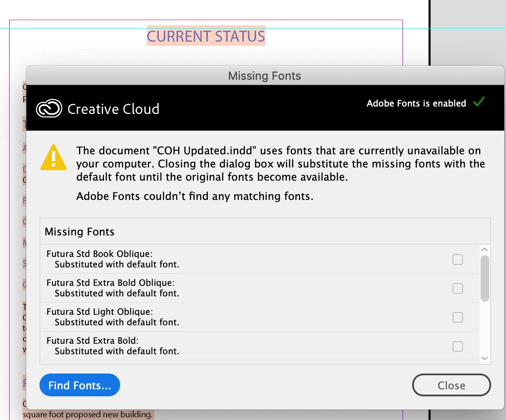Click the scroll up arrow in font list
Image resolution: width=506 pixels, height=420 pixels.
[485, 249]
